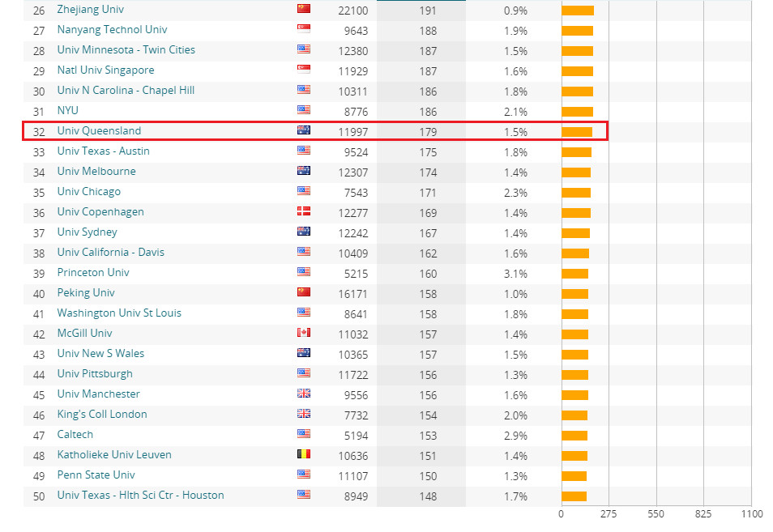
Task: Click the China flag beside Zhejiang Univ
Action: [304, 9]
